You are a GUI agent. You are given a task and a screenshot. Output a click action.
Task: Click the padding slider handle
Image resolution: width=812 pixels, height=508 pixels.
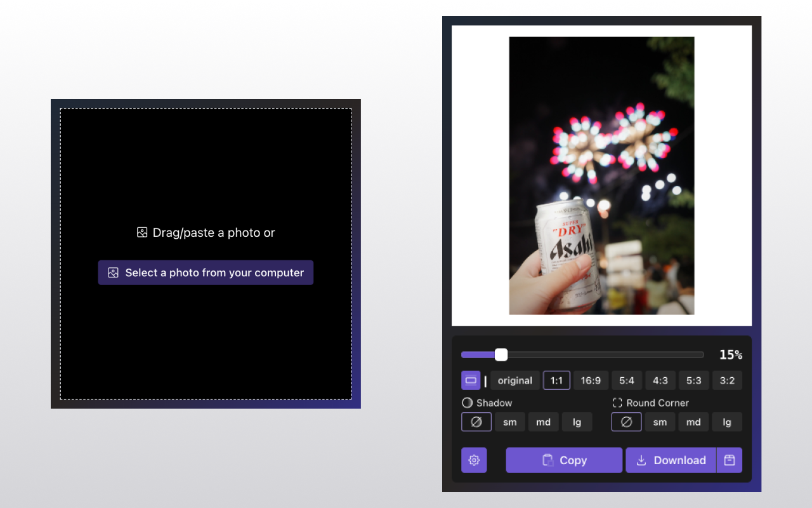tap(501, 354)
